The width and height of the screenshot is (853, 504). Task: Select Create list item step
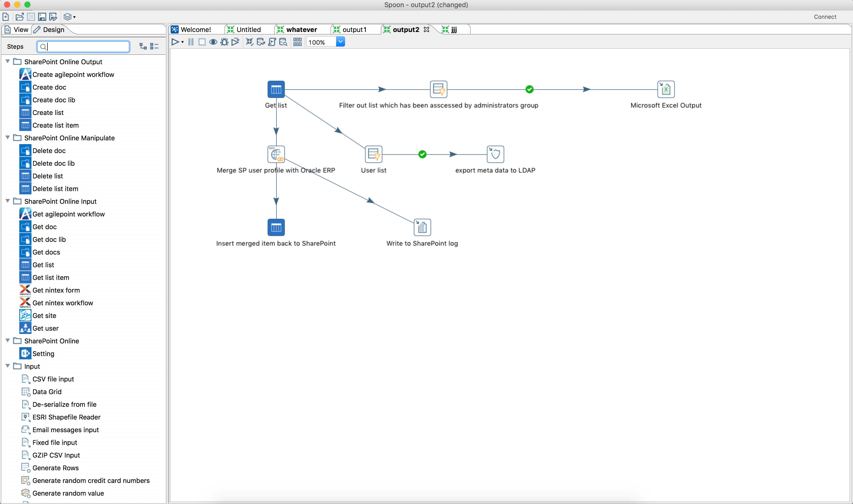tap(49, 125)
